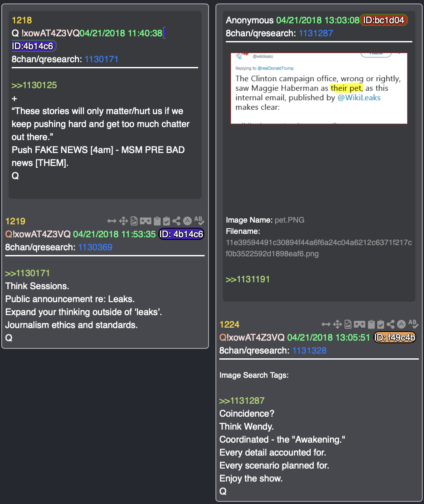Image resolution: width=424 pixels, height=504 pixels.
Task: Open the WikiLeaks tweet image thumbnail
Action: (319, 88)
